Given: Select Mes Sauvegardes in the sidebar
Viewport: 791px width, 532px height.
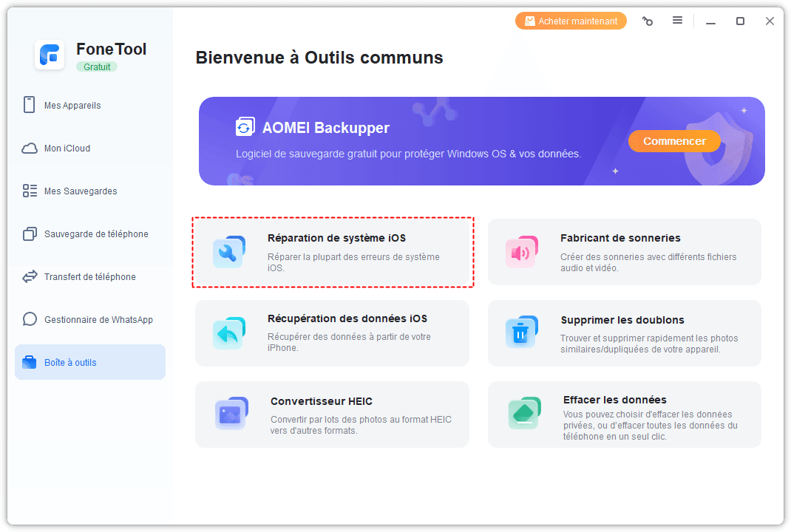Looking at the screenshot, I should [x=81, y=191].
